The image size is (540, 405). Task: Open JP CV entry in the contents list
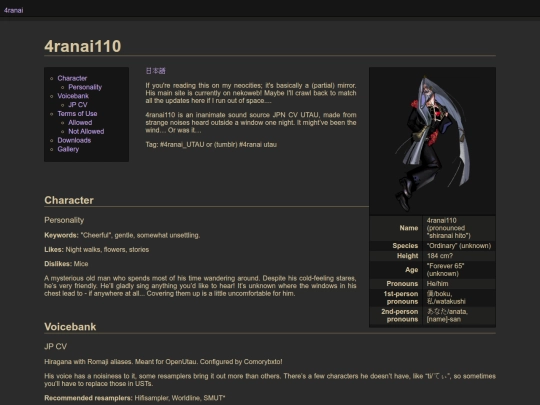click(77, 105)
